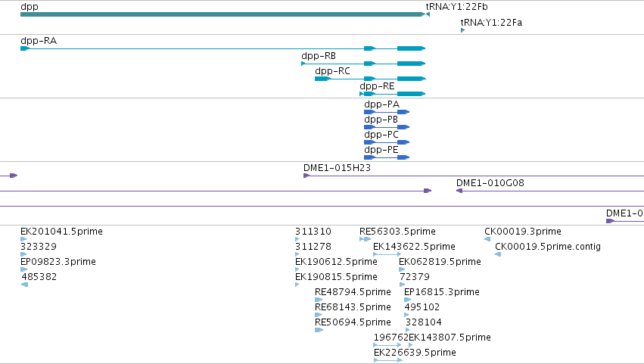Click the dpp gene label
The image size is (644, 364).
30,7
